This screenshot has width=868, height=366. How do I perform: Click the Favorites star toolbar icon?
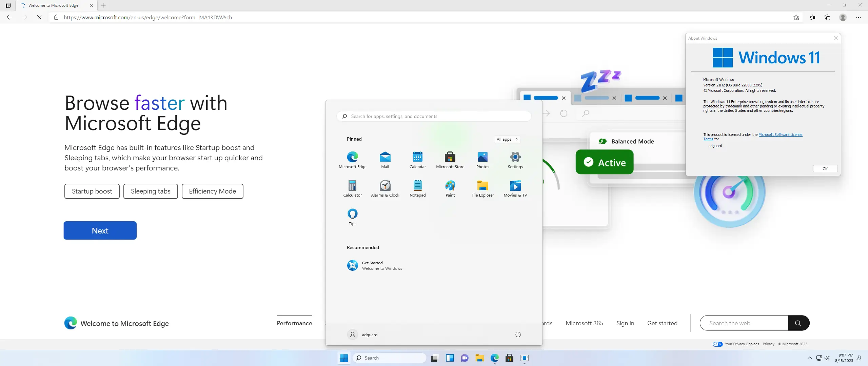[x=812, y=17]
